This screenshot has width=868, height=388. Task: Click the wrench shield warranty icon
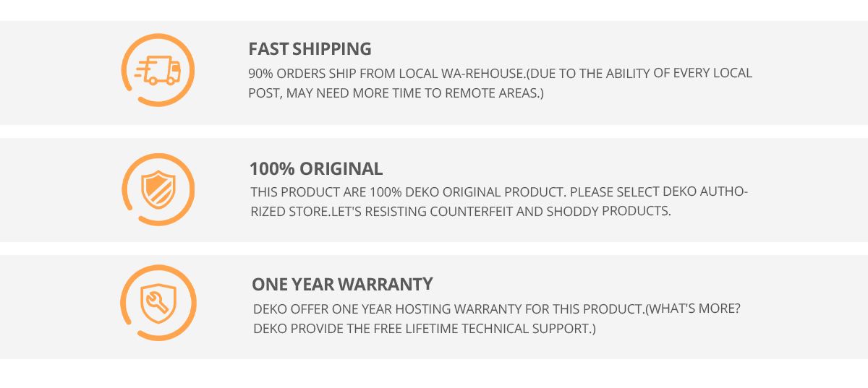(158, 303)
